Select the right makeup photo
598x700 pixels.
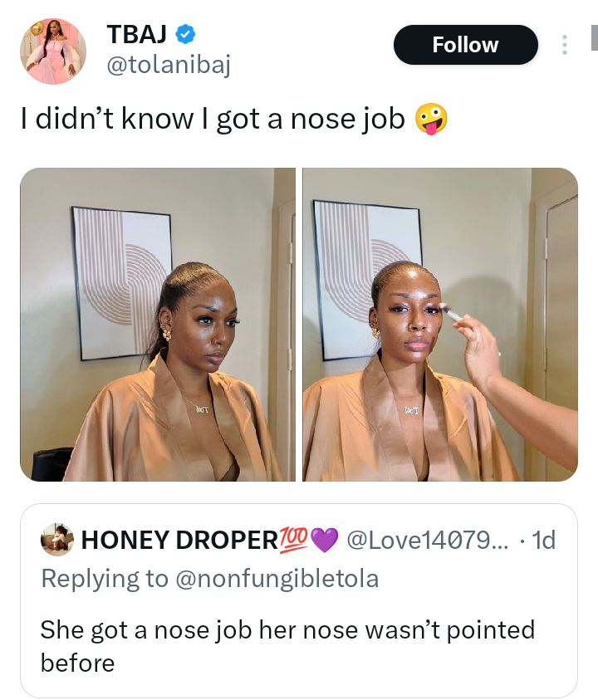[440, 324]
